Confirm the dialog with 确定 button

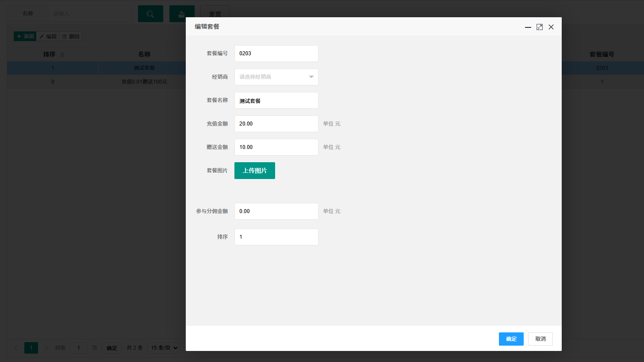511,339
